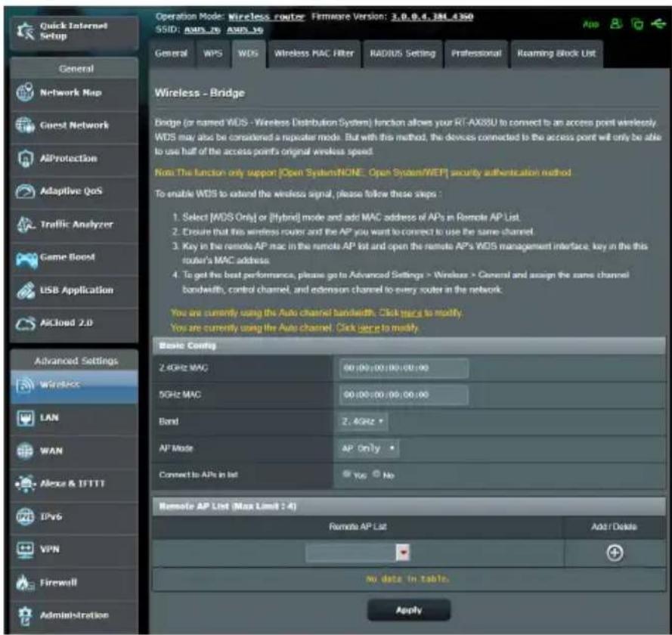The height and width of the screenshot is (635, 672).
Task: Select the Game Boost controller icon
Action: tap(26, 259)
